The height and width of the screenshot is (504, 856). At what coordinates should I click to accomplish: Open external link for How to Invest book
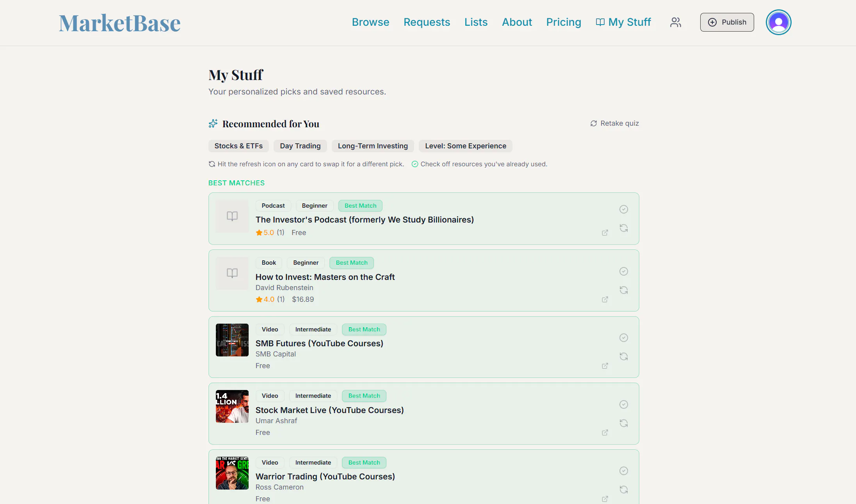(605, 299)
